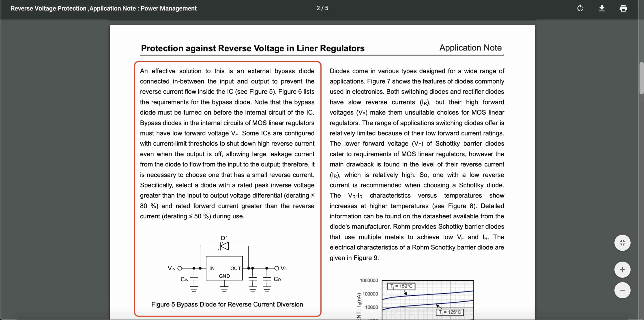Image resolution: width=644 pixels, height=320 pixels.
Task: Download the PDF document
Action: pyautogui.click(x=602, y=8)
